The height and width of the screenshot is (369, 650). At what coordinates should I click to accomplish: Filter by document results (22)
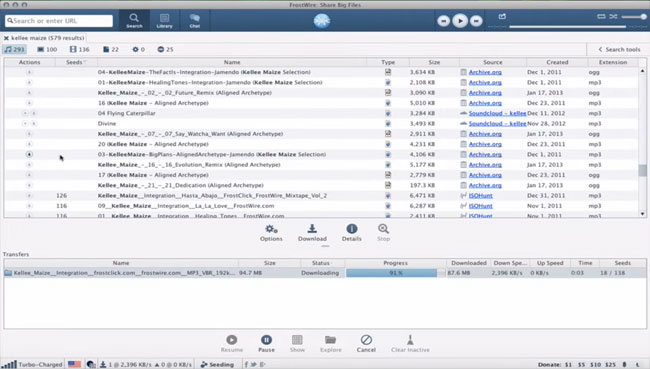[110, 49]
